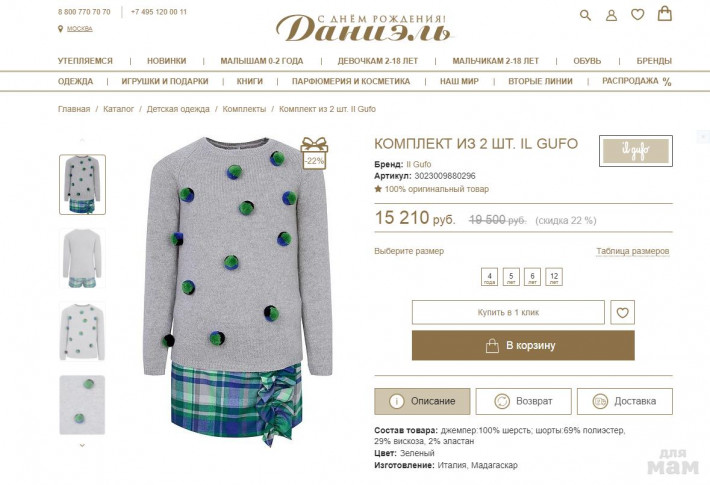Open Девочкам 2-18 лет menu
The height and width of the screenshot is (485, 710).
click(378, 61)
